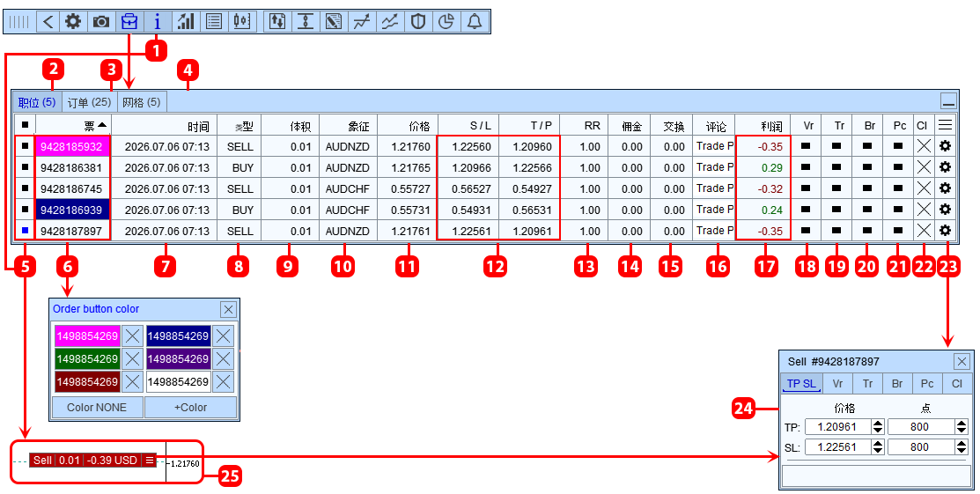The width and height of the screenshot is (980, 494).
Task: Pick the magenta 1498854269 color swatch
Action: coord(87,335)
